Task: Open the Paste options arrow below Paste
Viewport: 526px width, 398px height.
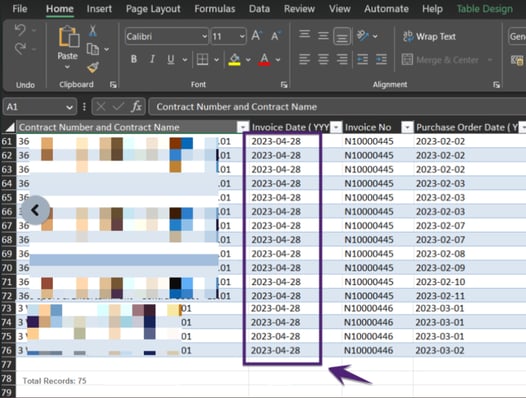Action: tap(67, 67)
